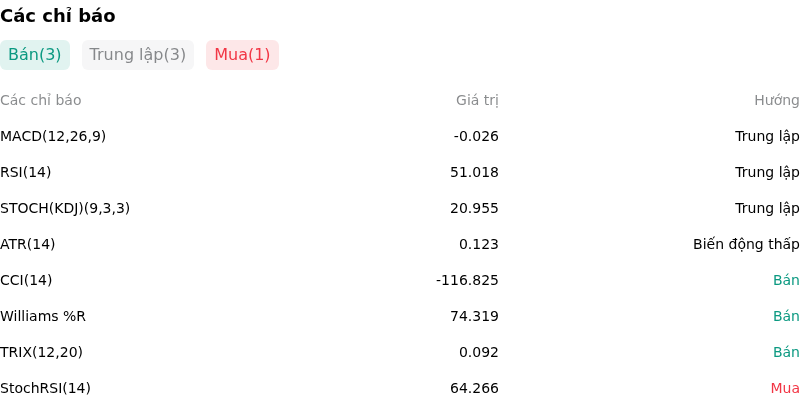
Task: Select the ATR(14) indicator row
Action: pos(400,244)
